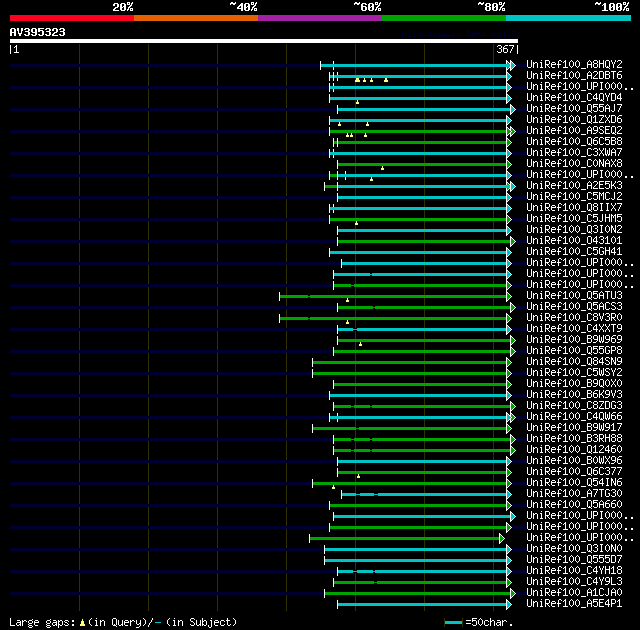Click the Large gaps legend text
This screenshot has height=630, width=640.
pos(123,622)
